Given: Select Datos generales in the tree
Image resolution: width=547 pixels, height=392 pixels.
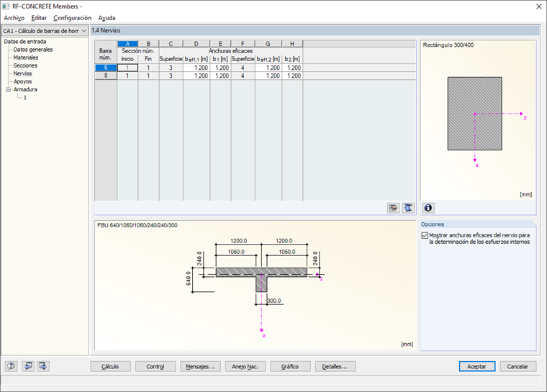Looking at the screenshot, I should coord(33,50).
